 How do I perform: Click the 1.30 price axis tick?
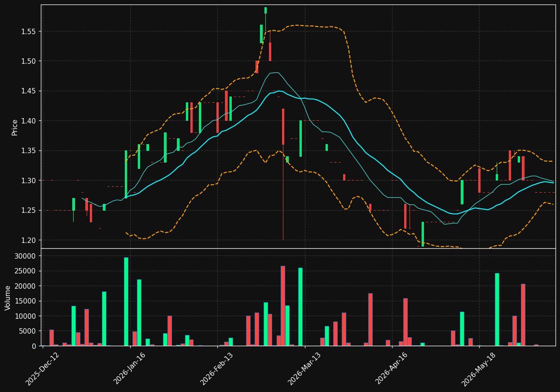(x=28, y=181)
